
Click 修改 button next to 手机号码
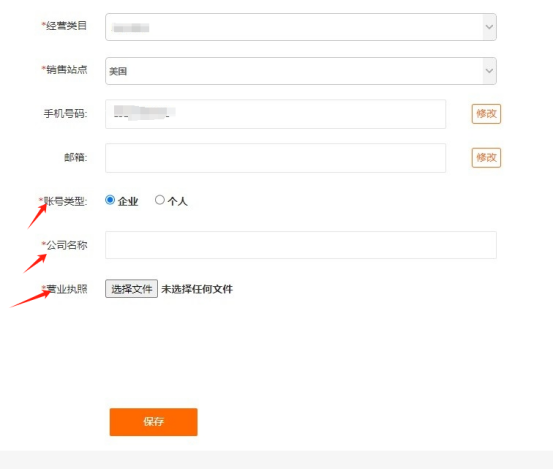coord(486,114)
